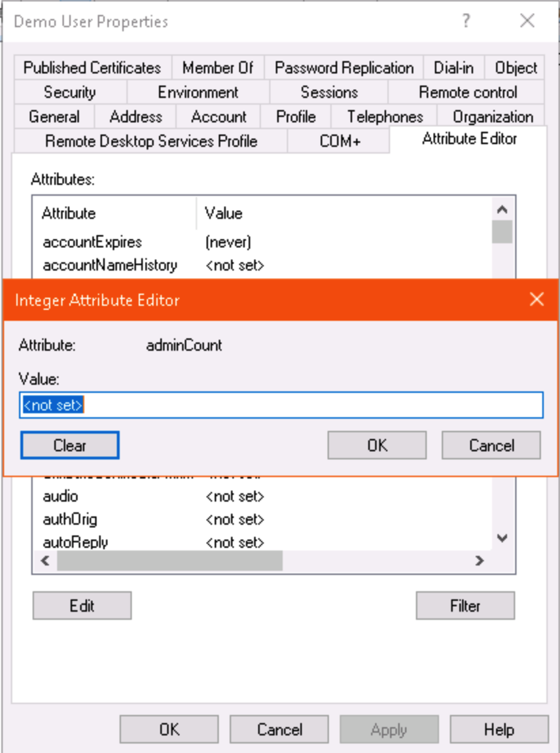Switch to the Member Of tab
This screenshot has height=753, width=560.
pos(217,68)
